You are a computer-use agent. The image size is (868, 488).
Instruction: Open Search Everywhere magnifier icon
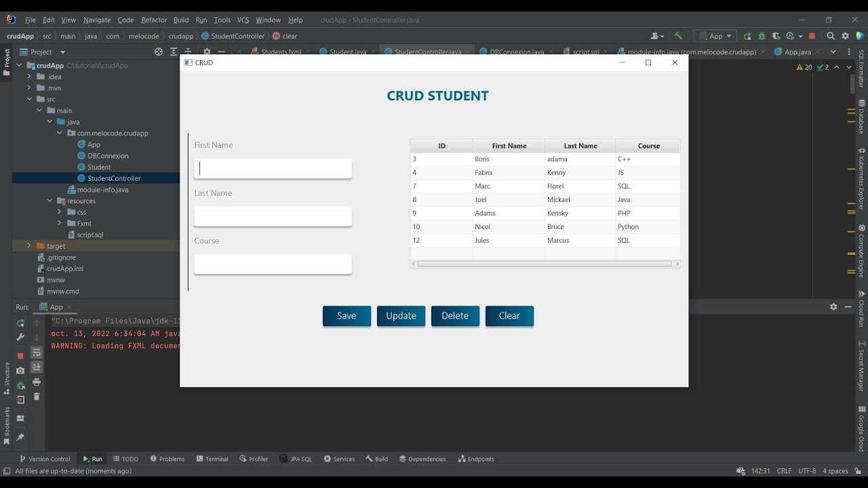[831, 36]
